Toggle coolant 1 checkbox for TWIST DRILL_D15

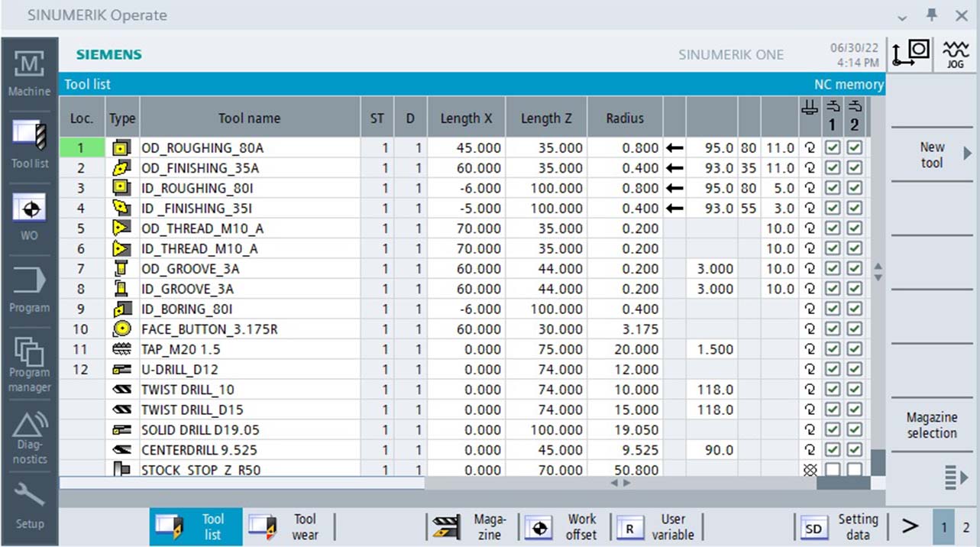click(833, 409)
